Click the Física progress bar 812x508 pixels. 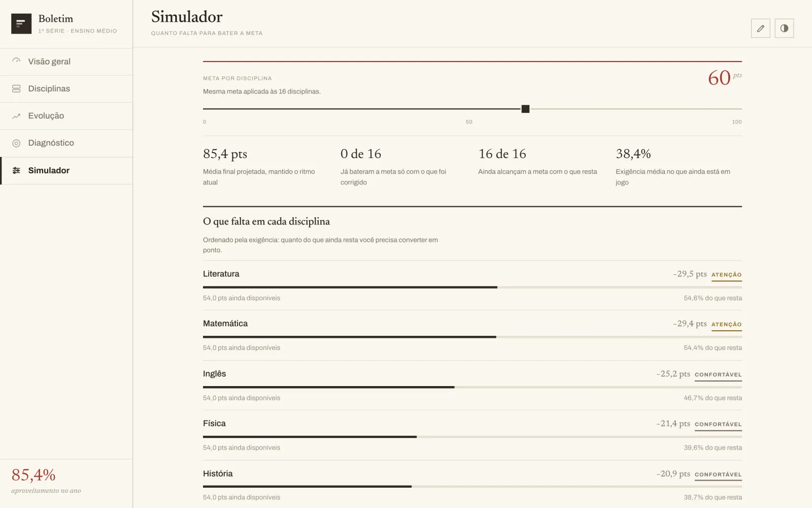(x=472, y=437)
